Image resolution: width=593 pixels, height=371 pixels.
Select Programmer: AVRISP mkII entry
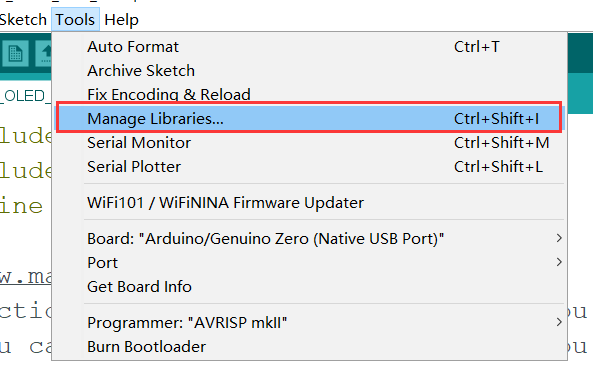(309, 323)
